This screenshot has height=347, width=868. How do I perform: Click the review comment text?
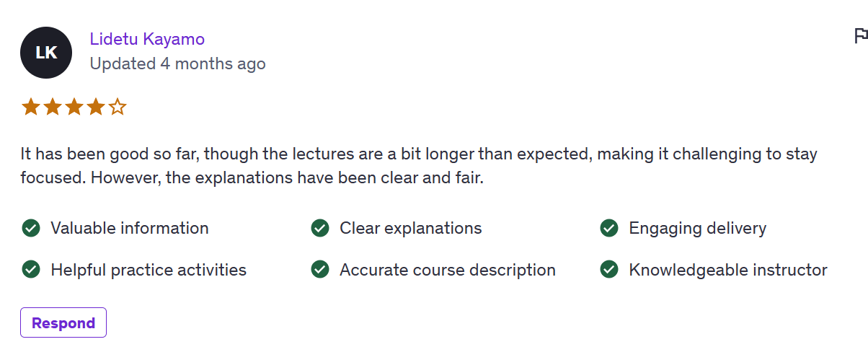[x=418, y=165]
